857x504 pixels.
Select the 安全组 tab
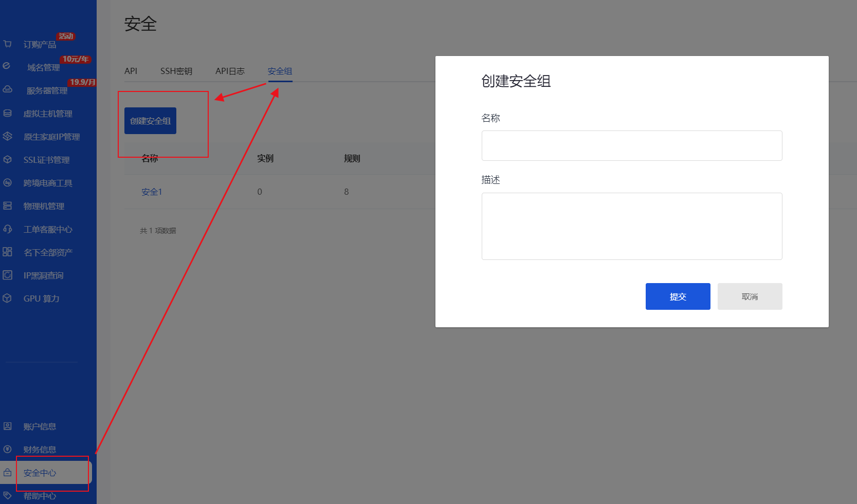click(x=280, y=71)
